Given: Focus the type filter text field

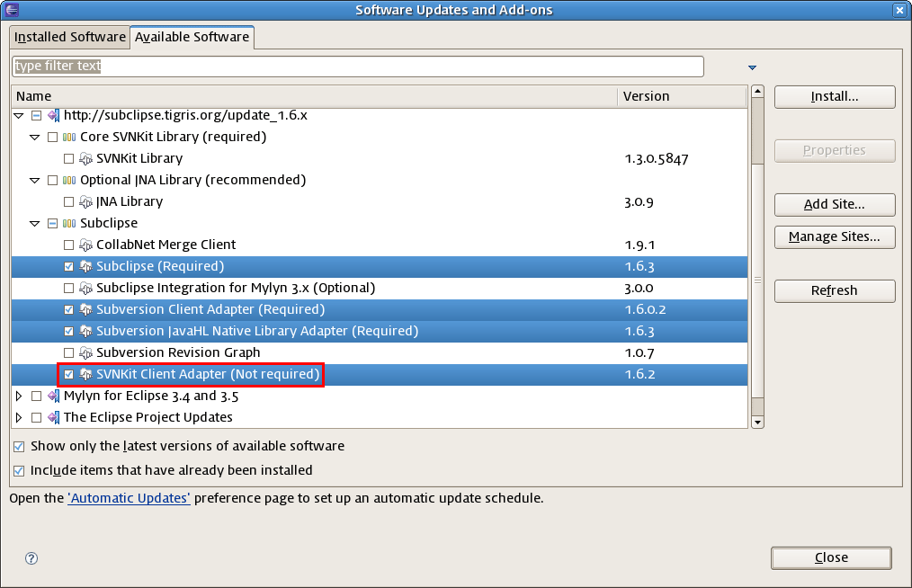Looking at the screenshot, I should [x=358, y=67].
